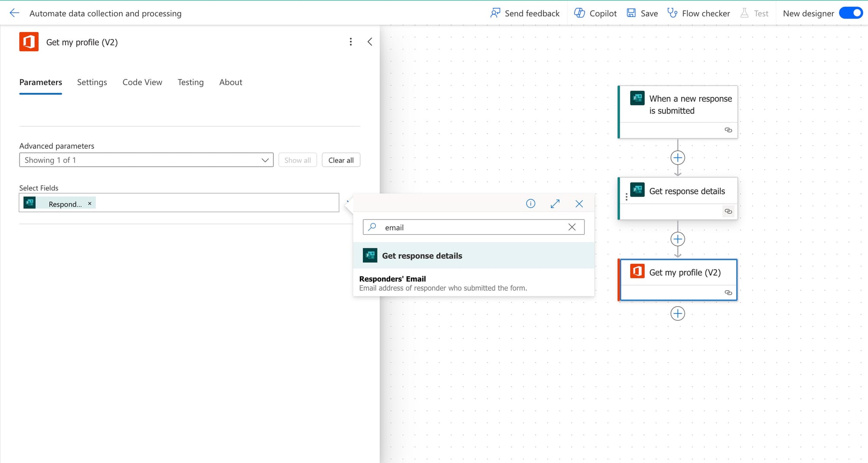Image resolution: width=868 pixels, height=463 pixels.
Task: Select the Get response details action card
Action: (x=677, y=198)
